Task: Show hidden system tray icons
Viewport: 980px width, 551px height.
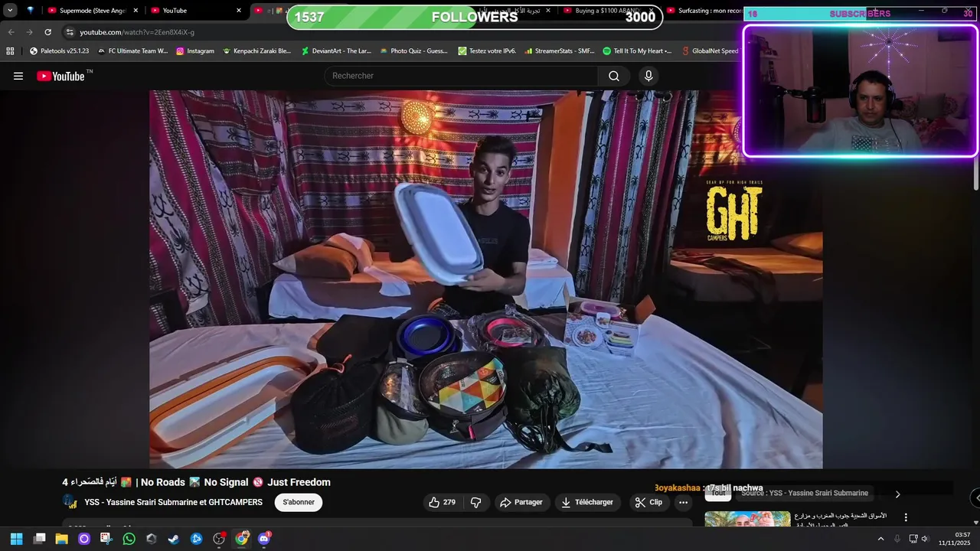Action: 880,539
